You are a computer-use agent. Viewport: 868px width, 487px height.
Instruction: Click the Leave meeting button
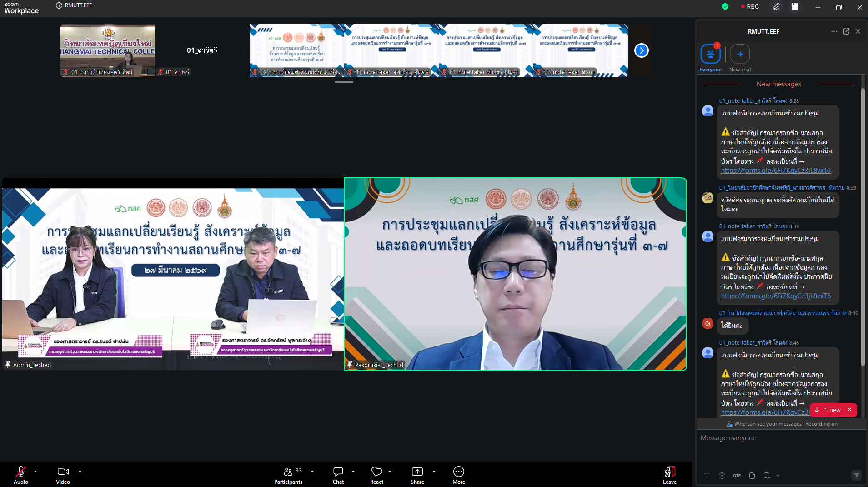[x=669, y=475]
